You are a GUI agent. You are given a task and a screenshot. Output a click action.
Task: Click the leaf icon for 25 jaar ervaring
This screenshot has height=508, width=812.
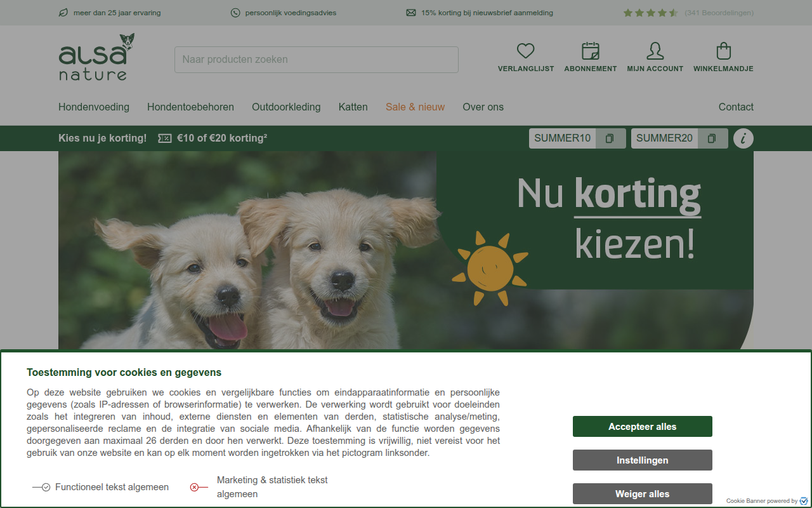tap(63, 13)
